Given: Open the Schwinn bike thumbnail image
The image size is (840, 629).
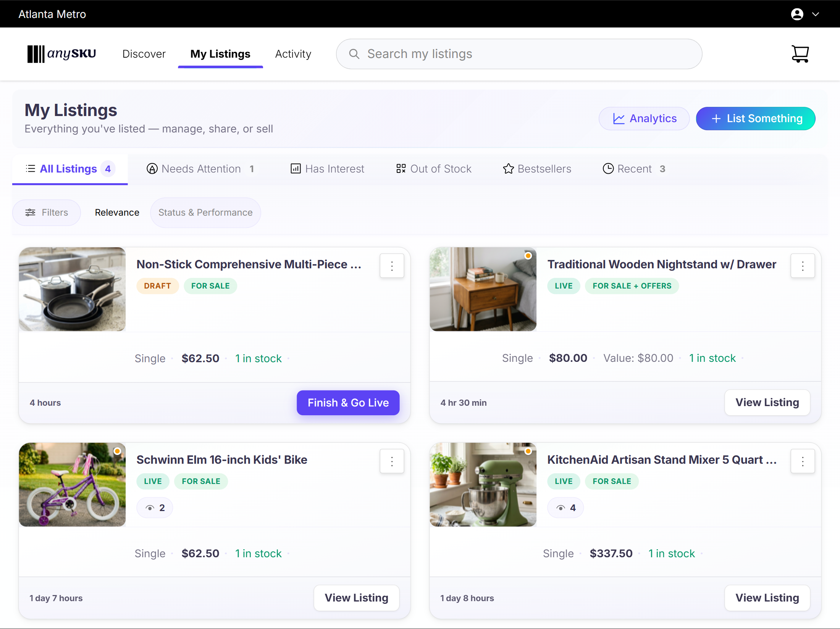Looking at the screenshot, I should click(x=72, y=485).
